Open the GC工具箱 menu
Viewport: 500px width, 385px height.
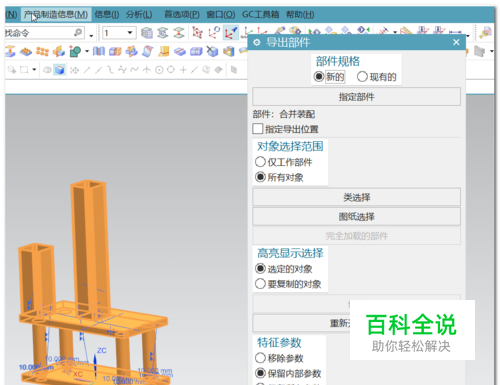click(x=261, y=15)
